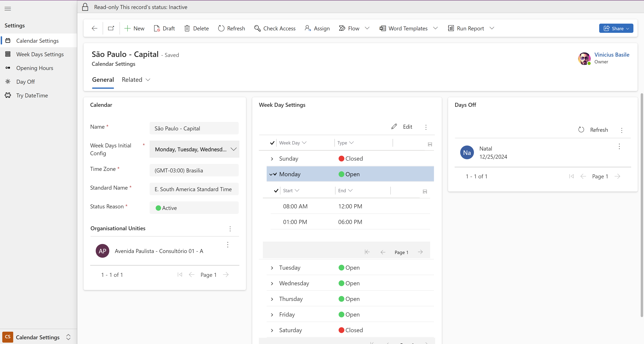Viewport: 644px width, 344px height.
Task: Open Word Templates dropdown arrow
Action: tap(435, 28)
